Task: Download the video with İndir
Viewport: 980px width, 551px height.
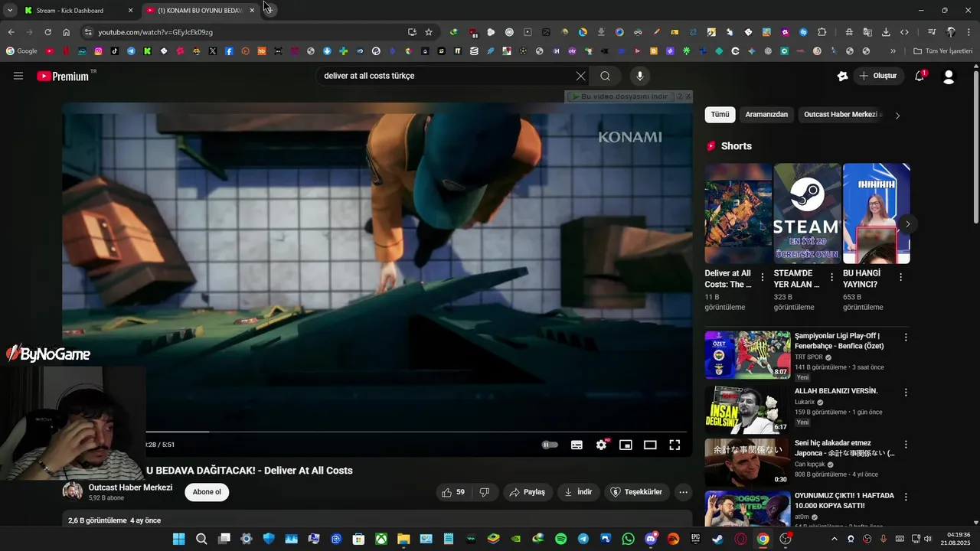Action: coord(578,492)
